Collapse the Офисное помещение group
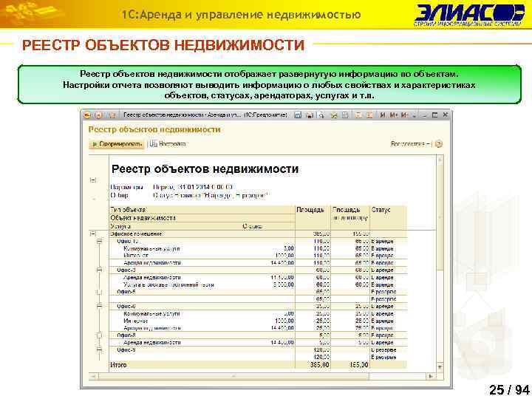 pyautogui.click(x=93, y=233)
